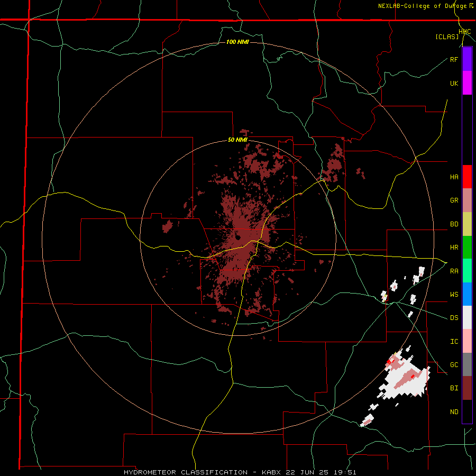
Task: Select the GR graupel legend swatch
Action: (x=467, y=200)
